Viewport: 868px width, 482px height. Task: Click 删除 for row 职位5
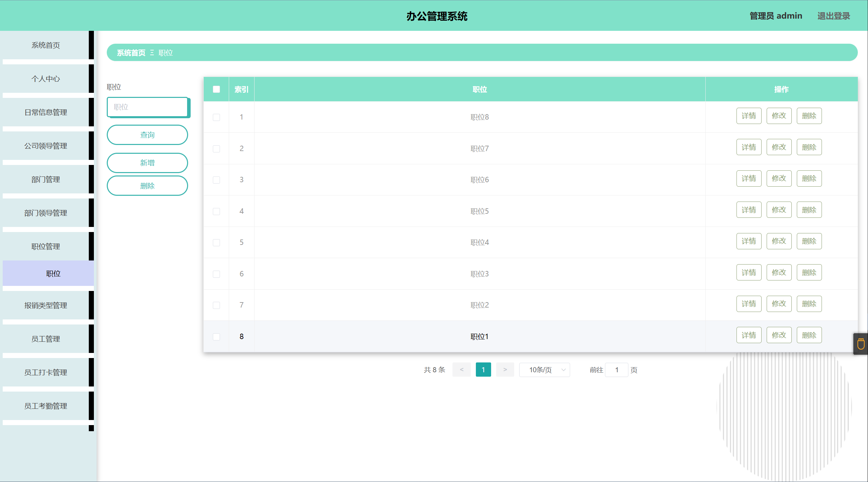809,210
